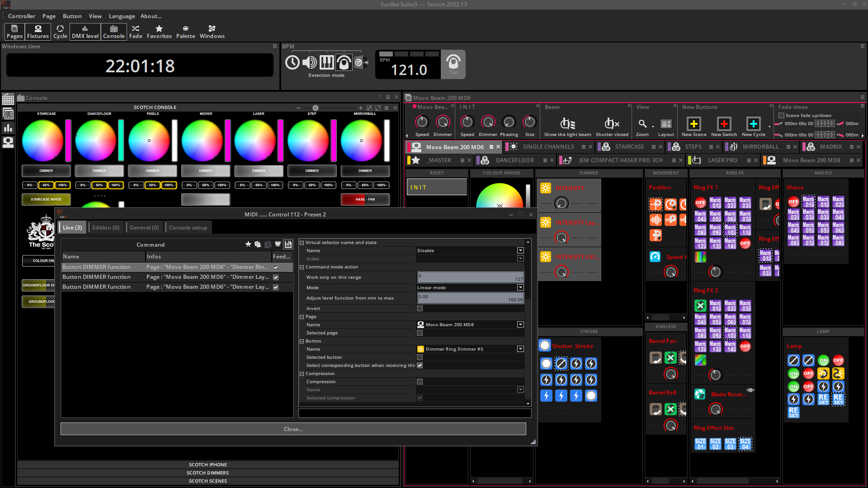Select MIDI keyboard BPM detection mode
The width and height of the screenshot is (868, 488).
point(326,62)
